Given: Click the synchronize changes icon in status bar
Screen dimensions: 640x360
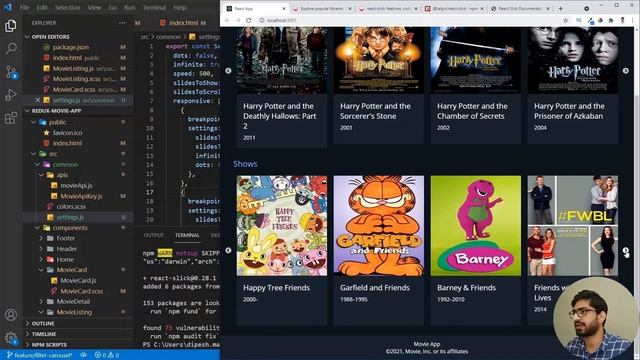Looking at the screenshot, I should tap(84, 355).
